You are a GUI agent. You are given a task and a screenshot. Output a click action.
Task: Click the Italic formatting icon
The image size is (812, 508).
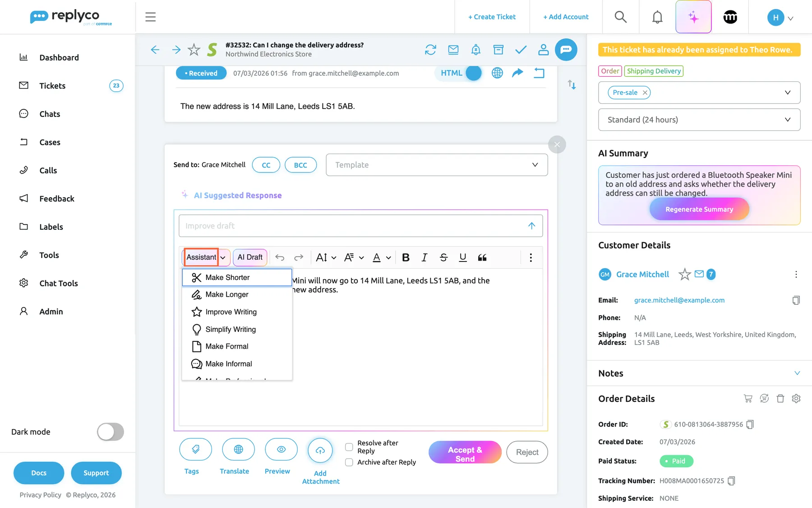tap(424, 257)
